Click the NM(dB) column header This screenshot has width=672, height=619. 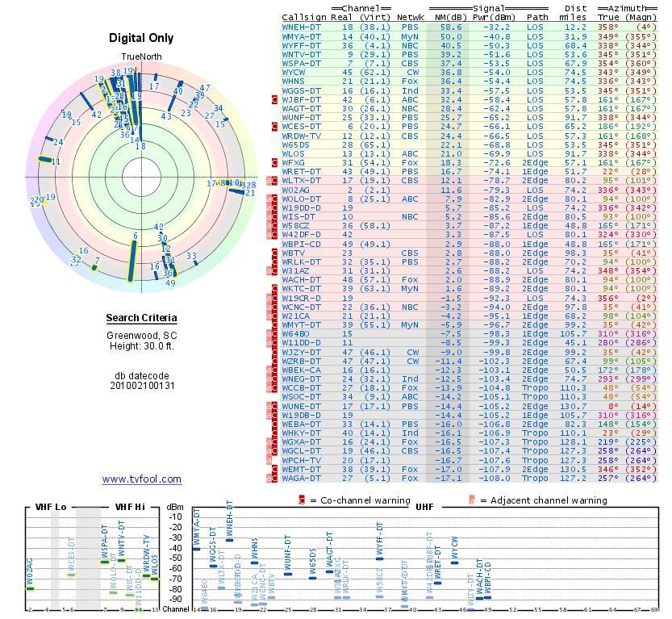[450, 18]
